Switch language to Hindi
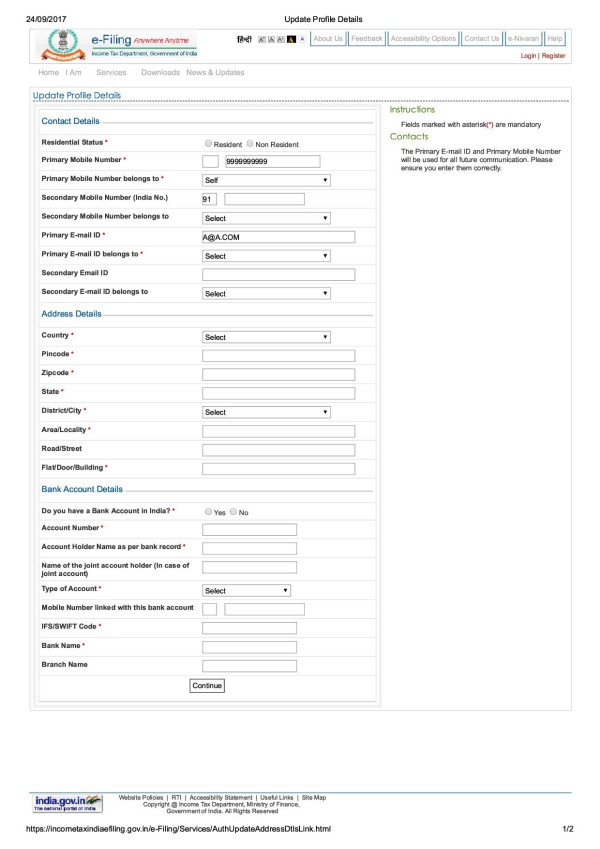This screenshot has width=600, height=849. 244,39
